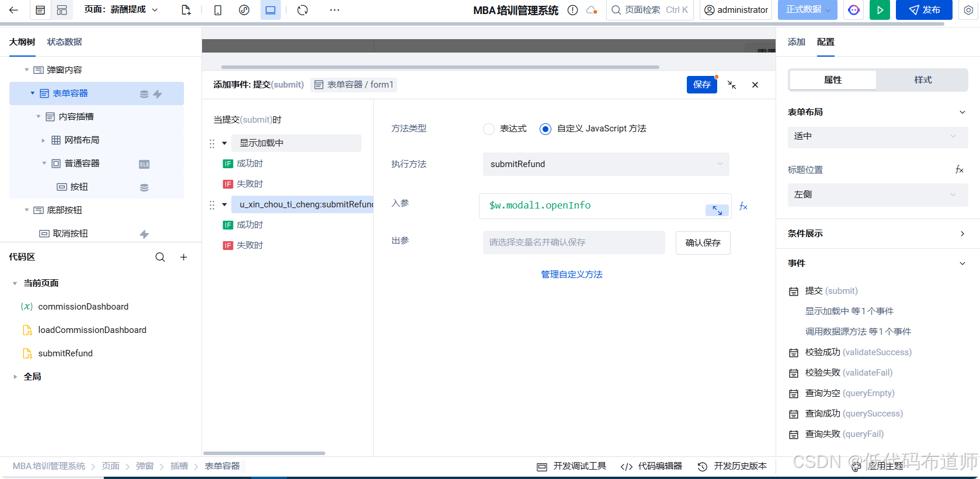
Task: Collapse the 表单布局 section
Action: 962,112
